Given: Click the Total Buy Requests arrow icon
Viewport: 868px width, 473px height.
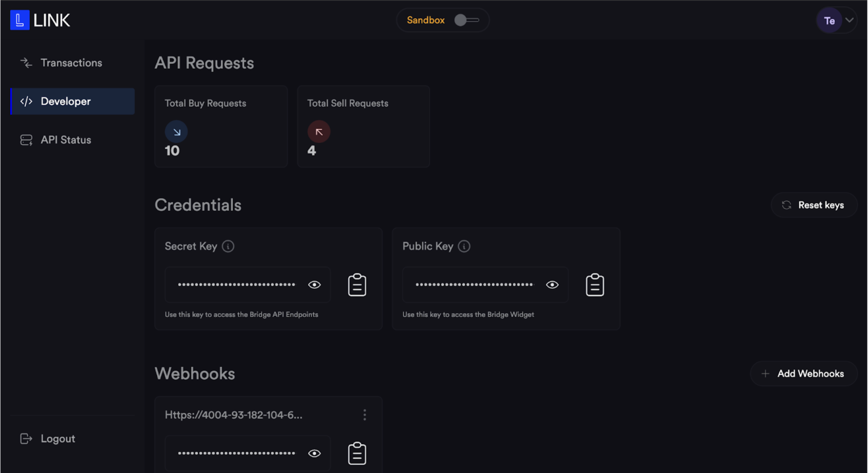Looking at the screenshot, I should pos(176,132).
